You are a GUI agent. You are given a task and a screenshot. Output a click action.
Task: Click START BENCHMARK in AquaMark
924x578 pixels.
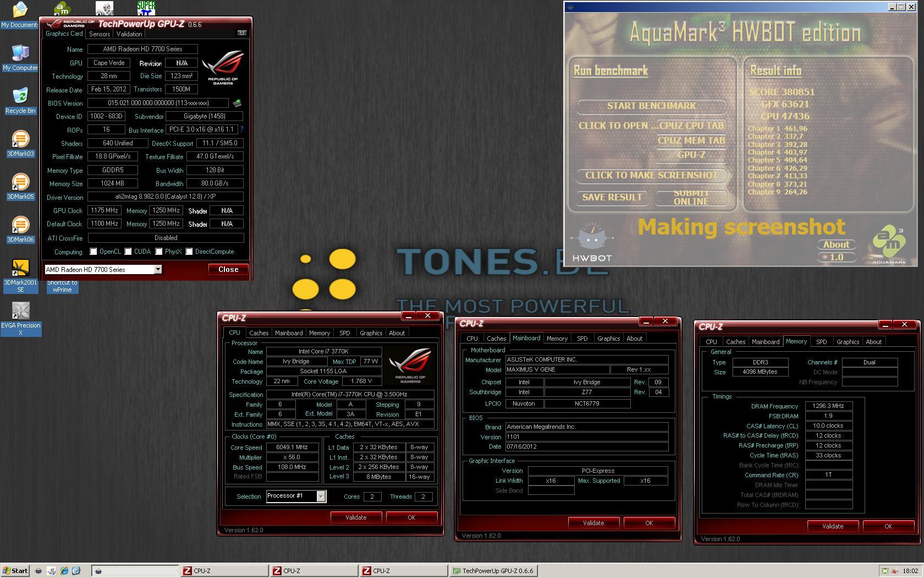click(651, 106)
